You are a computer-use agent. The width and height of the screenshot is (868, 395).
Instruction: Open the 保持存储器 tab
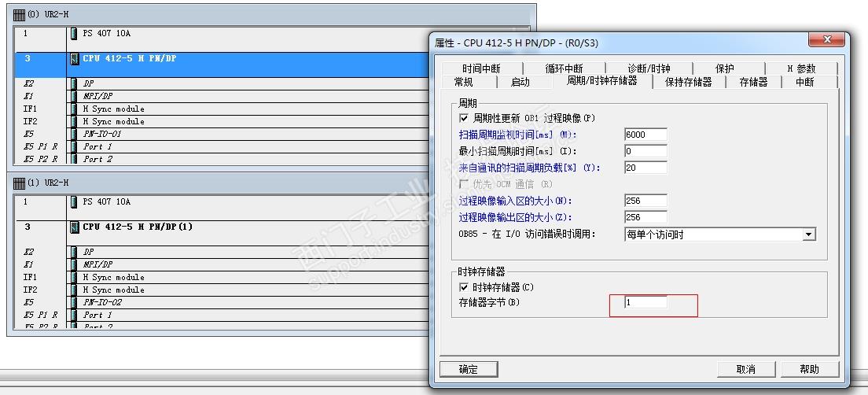click(x=688, y=82)
